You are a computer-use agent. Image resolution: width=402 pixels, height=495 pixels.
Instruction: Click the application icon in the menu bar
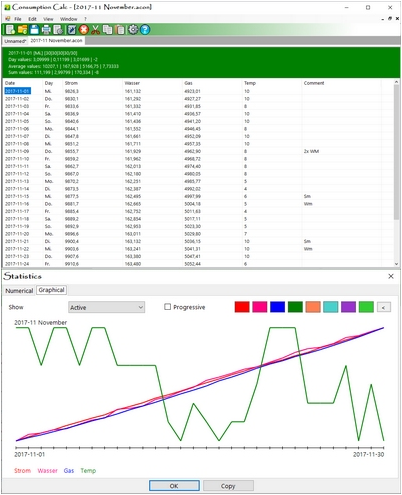7,19
